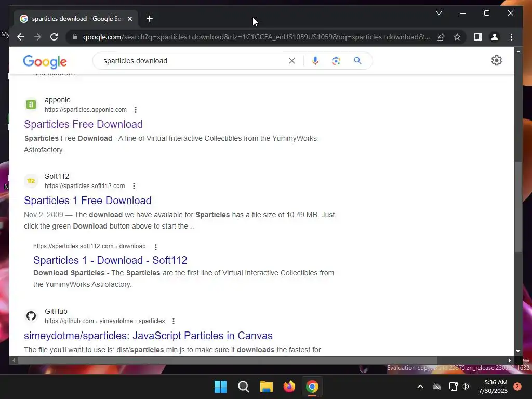Open simeydotme/sparticles JavaScript Particles link
This screenshot has width=532, height=399.
click(x=148, y=336)
